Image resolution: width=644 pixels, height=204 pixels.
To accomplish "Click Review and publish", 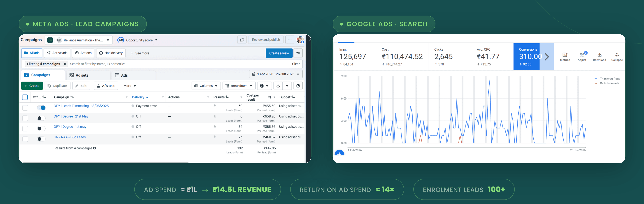I will click(266, 40).
